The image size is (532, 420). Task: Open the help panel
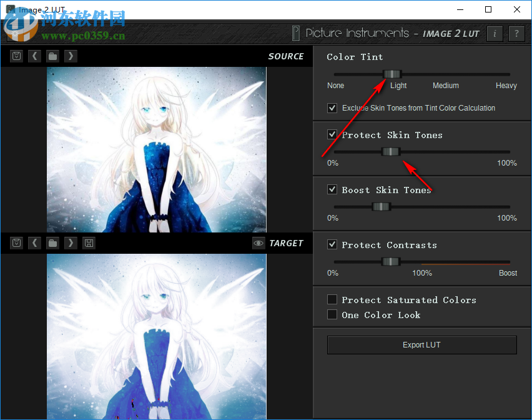[x=516, y=34]
